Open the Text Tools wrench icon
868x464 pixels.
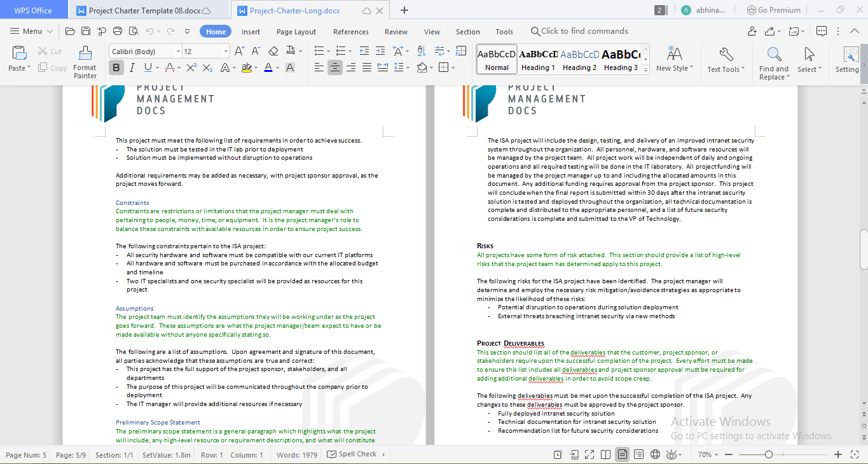(x=726, y=54)
